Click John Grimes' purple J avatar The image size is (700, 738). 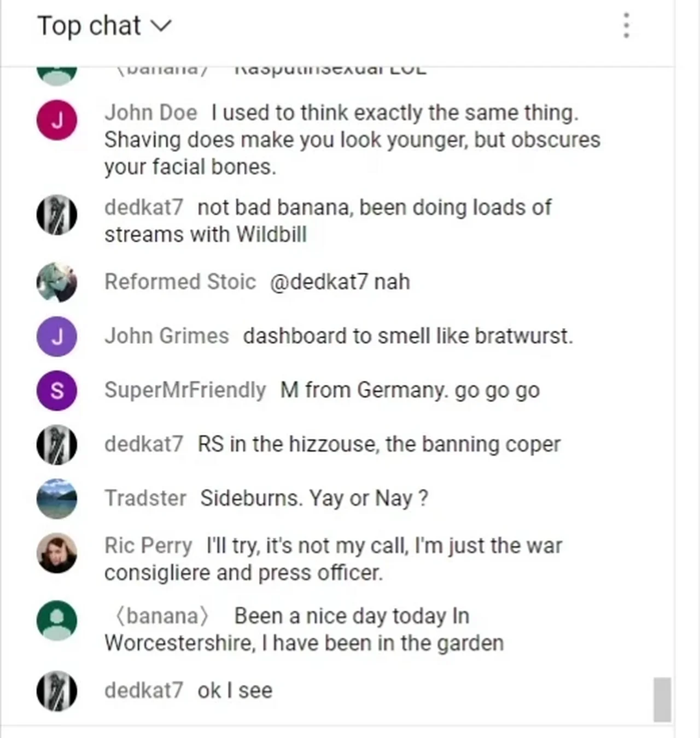coord(57,336)
